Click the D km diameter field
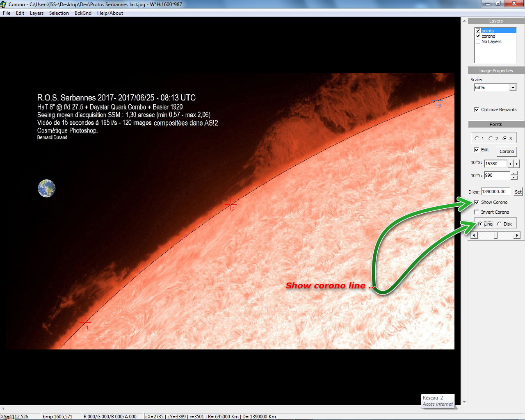Image resolution: width=525 pixels, height=420 pixels. pyautogui.click(x=495, y=192)
